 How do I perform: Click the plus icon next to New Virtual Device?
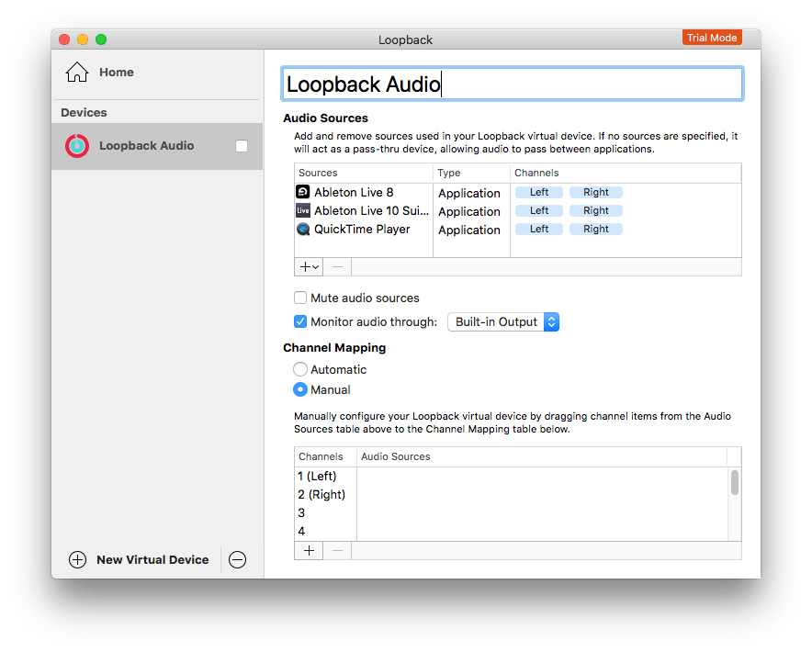78,559
